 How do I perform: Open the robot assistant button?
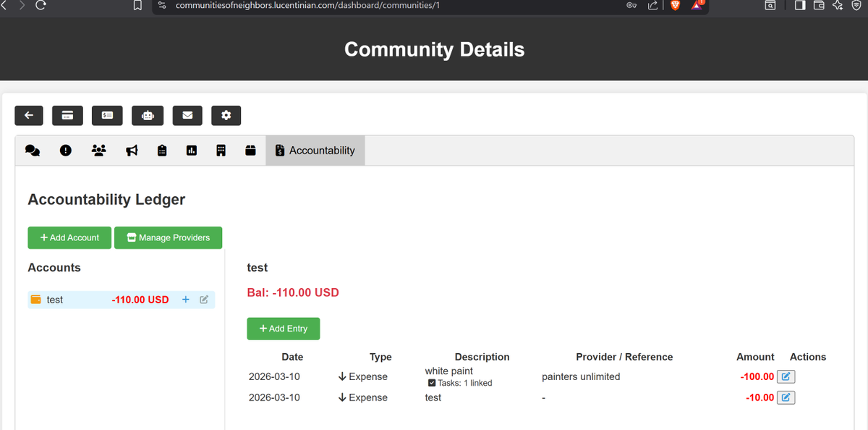coord(148,115)
